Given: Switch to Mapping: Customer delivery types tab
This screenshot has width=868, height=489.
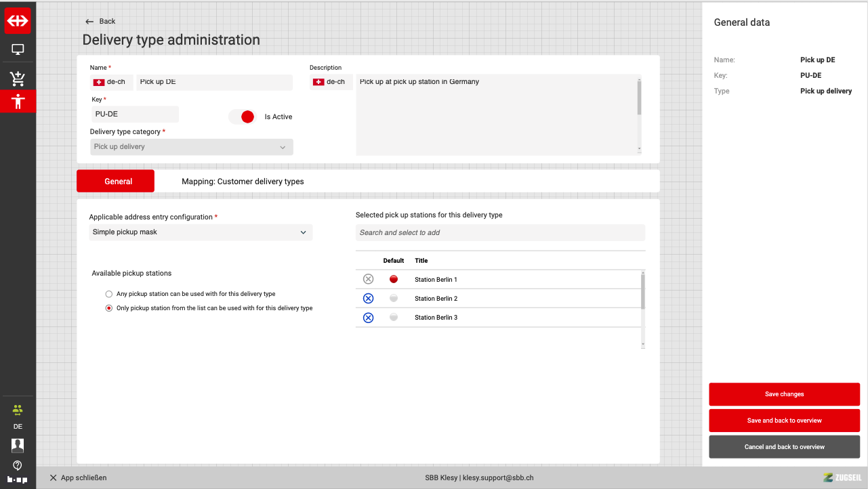Looking at the screenshot, I should [243, 182].
